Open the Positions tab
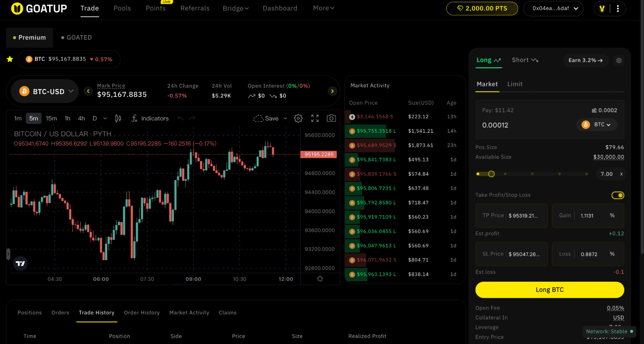 (x=29, y=312)
